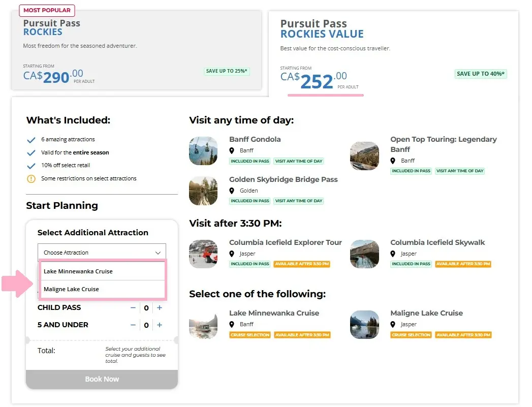Click Some restrictions on select attractions text
This screenshot has height=407, width=532.
point(89,178)
